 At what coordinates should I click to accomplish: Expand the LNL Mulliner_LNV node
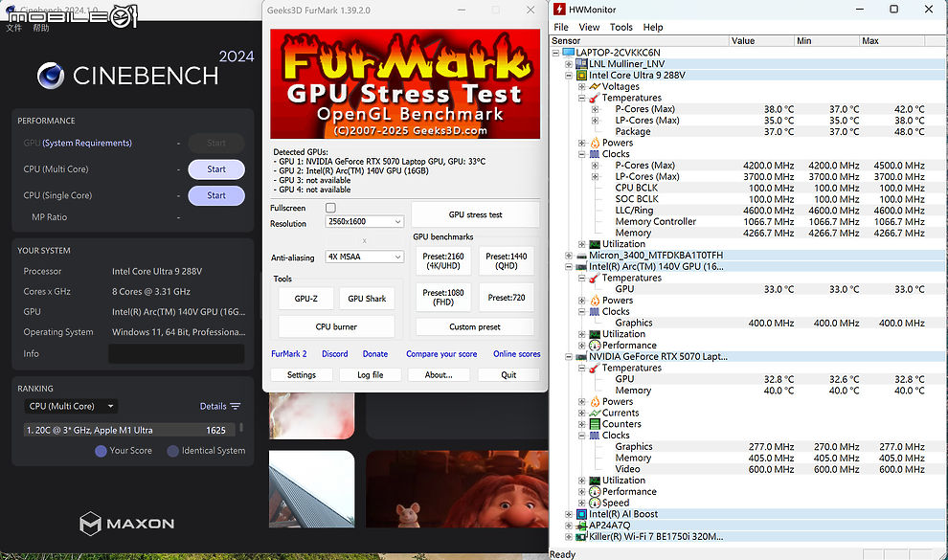coord(568,63)
